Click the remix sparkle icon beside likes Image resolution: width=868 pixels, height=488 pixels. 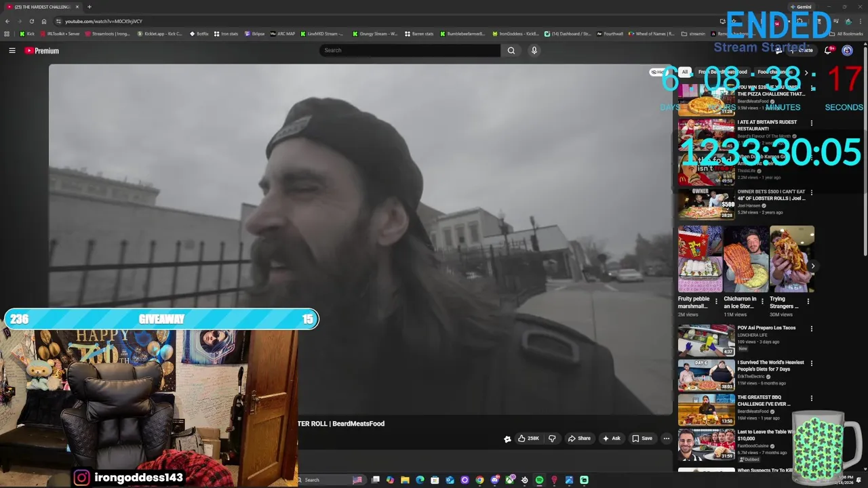coord(507,439)
